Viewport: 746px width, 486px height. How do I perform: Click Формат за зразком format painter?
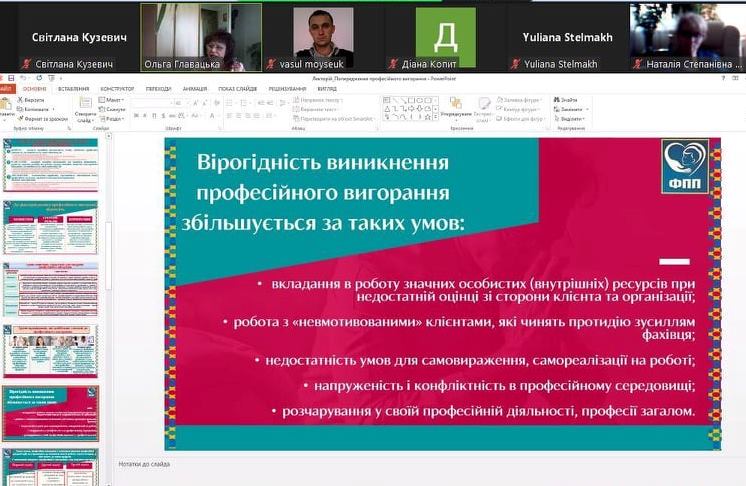pos(43,119)
